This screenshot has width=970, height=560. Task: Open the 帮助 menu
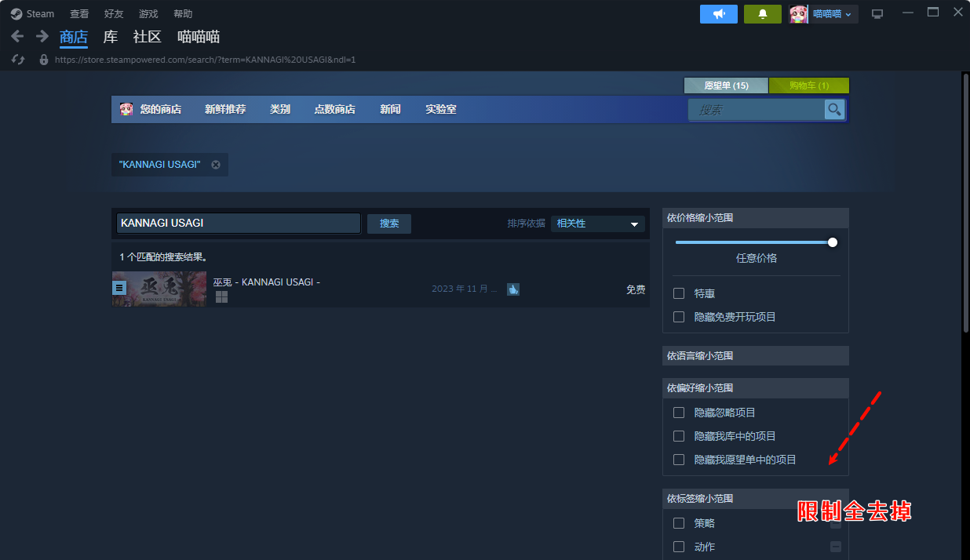[x=183, y=14]
